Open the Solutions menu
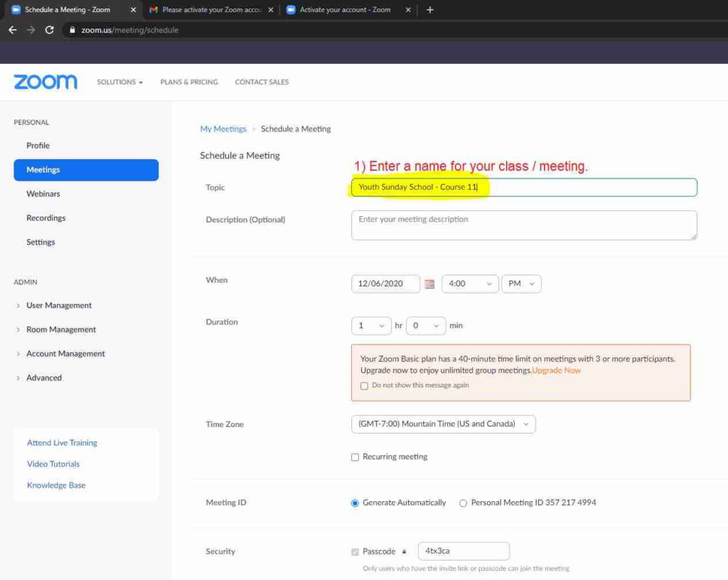 [x=119, y=82]
